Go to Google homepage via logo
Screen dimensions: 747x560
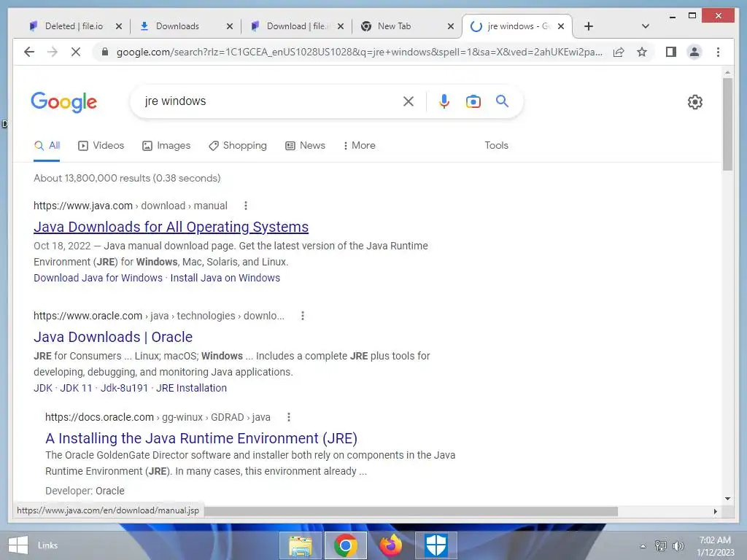tap(64, 102)
